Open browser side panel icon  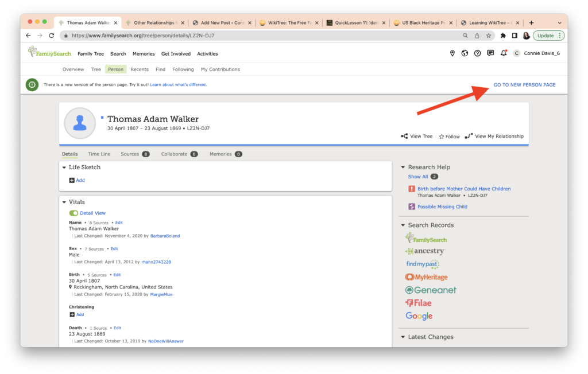pyautogui.click(x=515, y=36)
